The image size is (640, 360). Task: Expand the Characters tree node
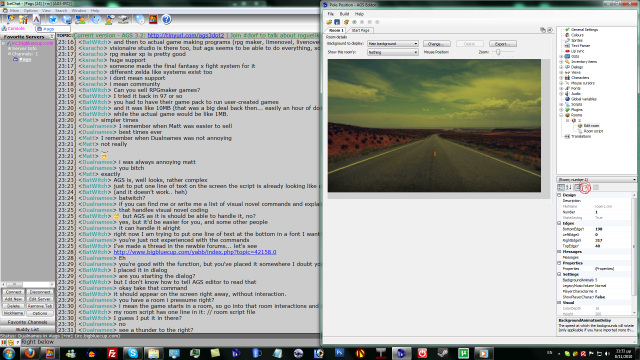561,78
